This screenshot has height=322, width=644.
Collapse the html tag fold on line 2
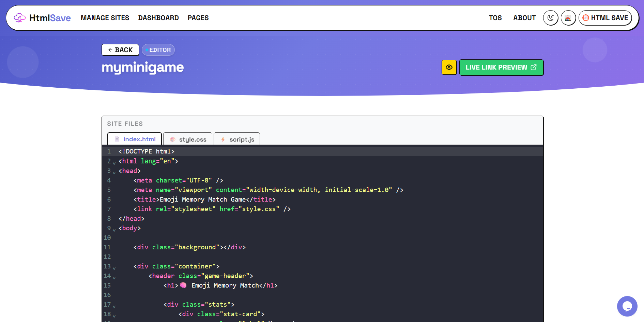tap(114, 163)
